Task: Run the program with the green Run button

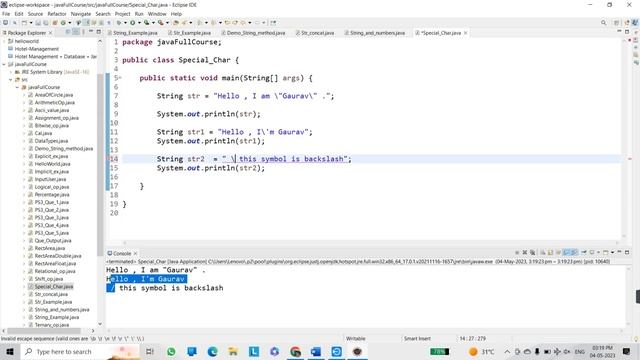Action: (133, 23)
